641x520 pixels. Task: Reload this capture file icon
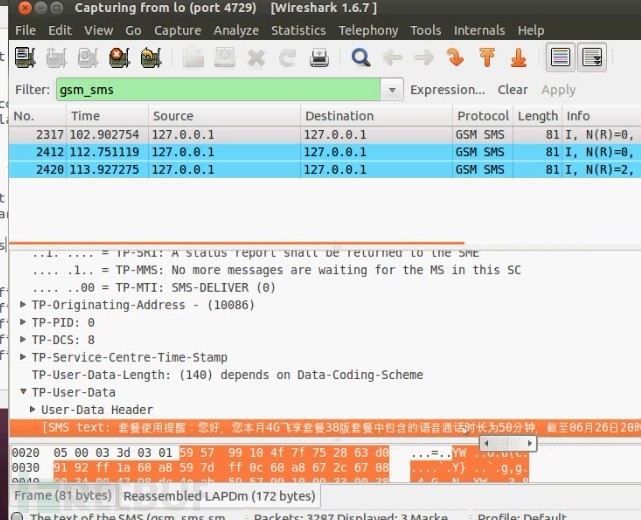[x=288, y=58]
